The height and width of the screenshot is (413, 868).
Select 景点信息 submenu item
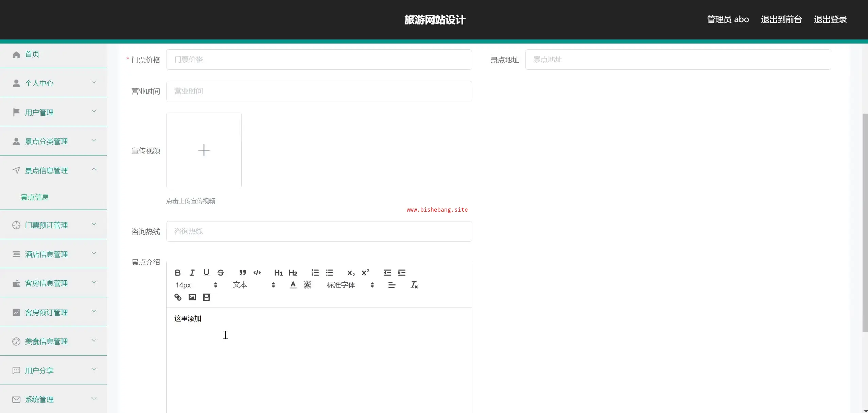[35, 197]
